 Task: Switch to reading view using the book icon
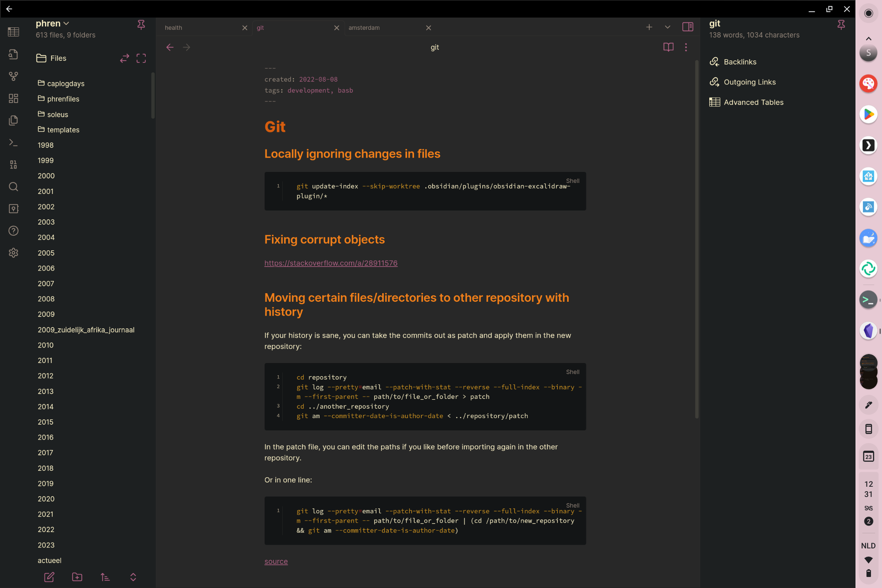click(x=668, y=47)
